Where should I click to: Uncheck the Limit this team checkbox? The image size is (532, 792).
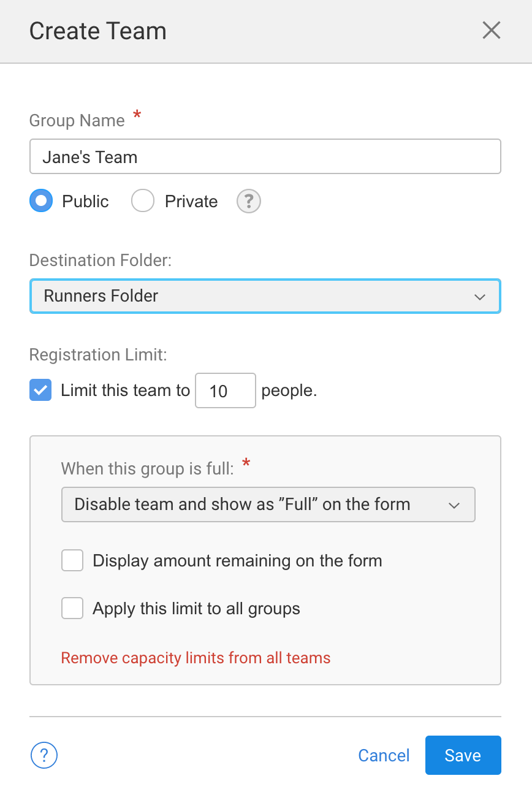40,390
